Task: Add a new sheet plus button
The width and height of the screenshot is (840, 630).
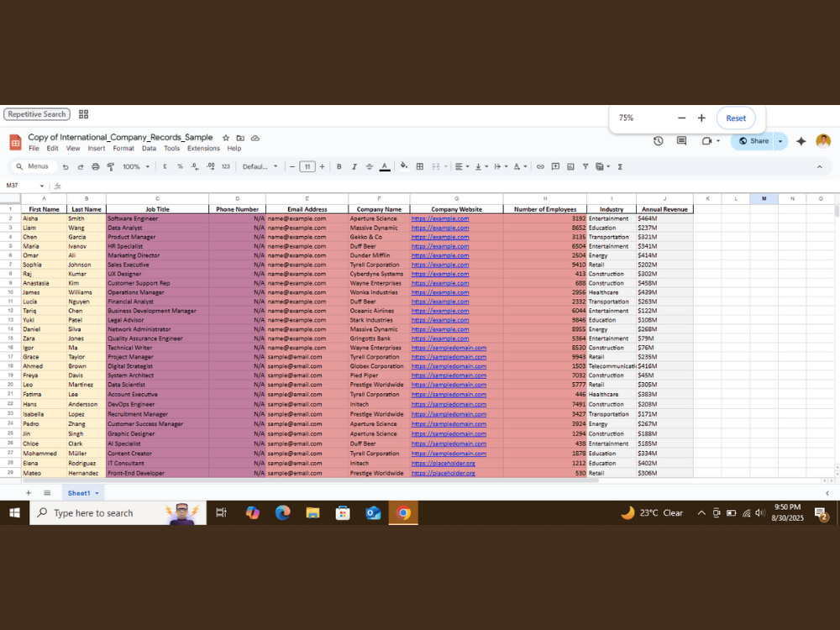Action: [29, 493]
